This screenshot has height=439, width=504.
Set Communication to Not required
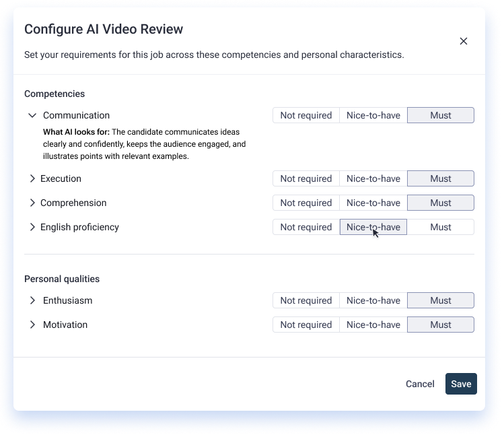pyautogui.click(x=306, y=115)
